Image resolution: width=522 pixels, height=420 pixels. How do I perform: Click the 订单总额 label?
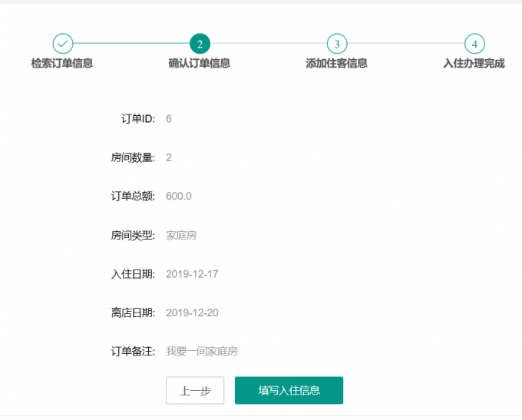133,196
